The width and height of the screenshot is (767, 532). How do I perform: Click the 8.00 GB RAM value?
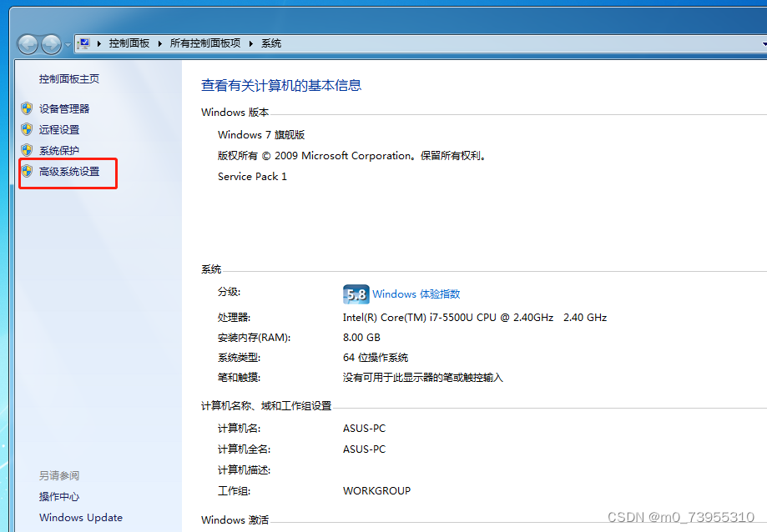tap(361, 338)
